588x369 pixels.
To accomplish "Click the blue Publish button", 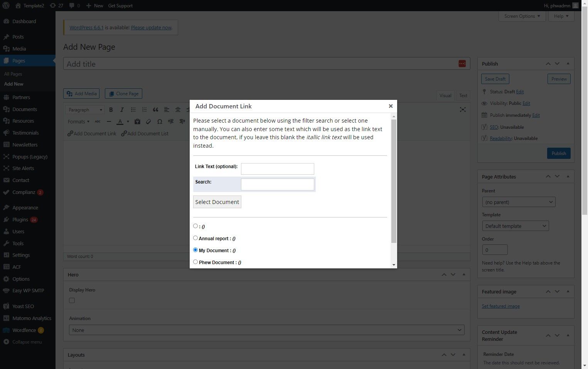I will 559,153.
